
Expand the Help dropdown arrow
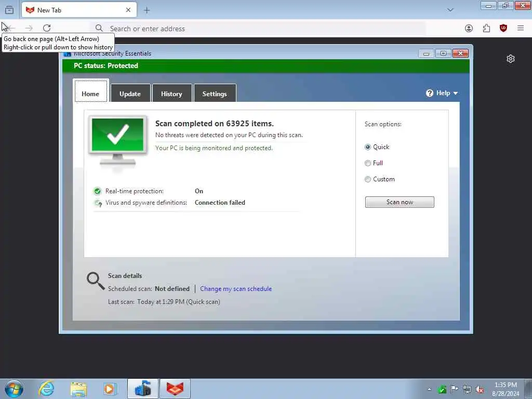click(x=456, y=94)
